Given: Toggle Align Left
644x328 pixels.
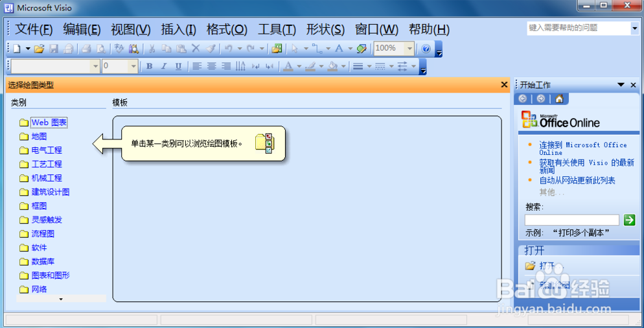Looking at the screenshot, I should point(197,66).
